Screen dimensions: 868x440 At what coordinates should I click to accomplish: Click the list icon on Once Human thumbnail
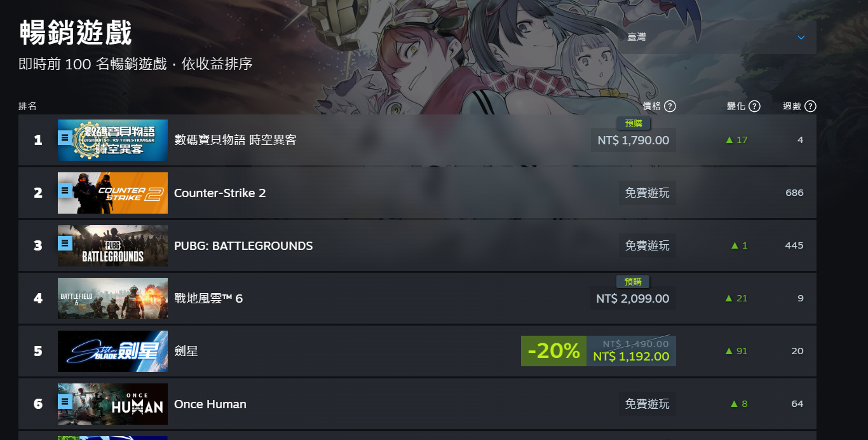[65, 401]
